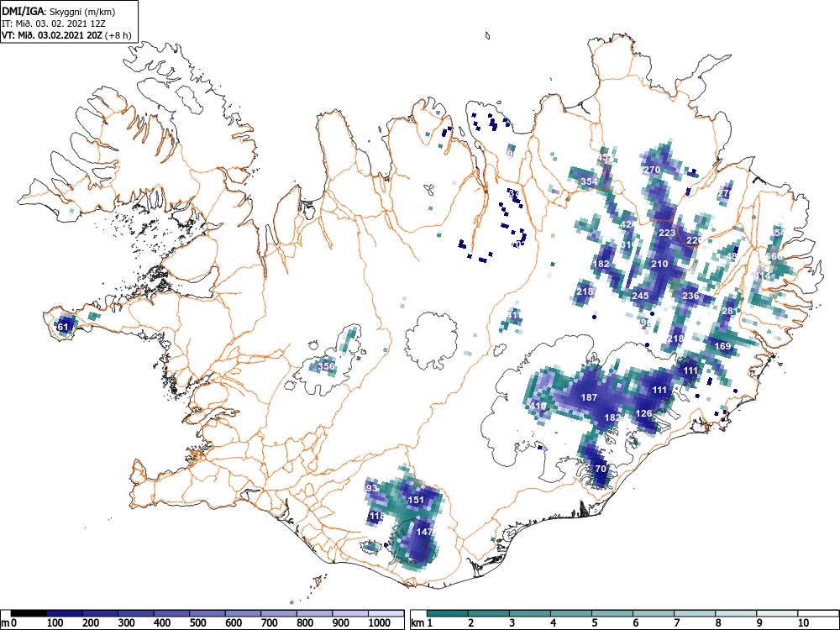Image resolution: width=840 pixels, height=630 pixels.
Task: Click the 410 visibility value on the map
Action: (538, 406)
